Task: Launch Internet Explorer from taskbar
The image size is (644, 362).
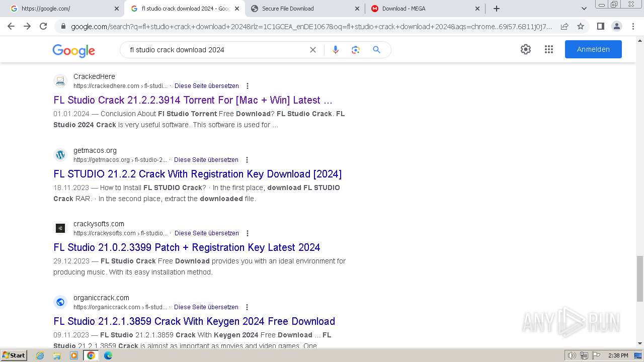Action: pos(40,355)
